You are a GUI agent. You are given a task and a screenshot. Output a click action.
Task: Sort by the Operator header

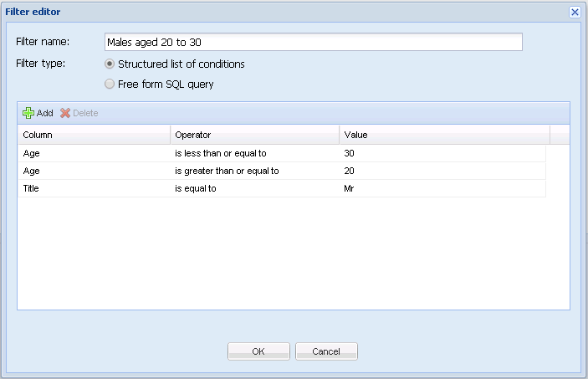click(254, 135)
